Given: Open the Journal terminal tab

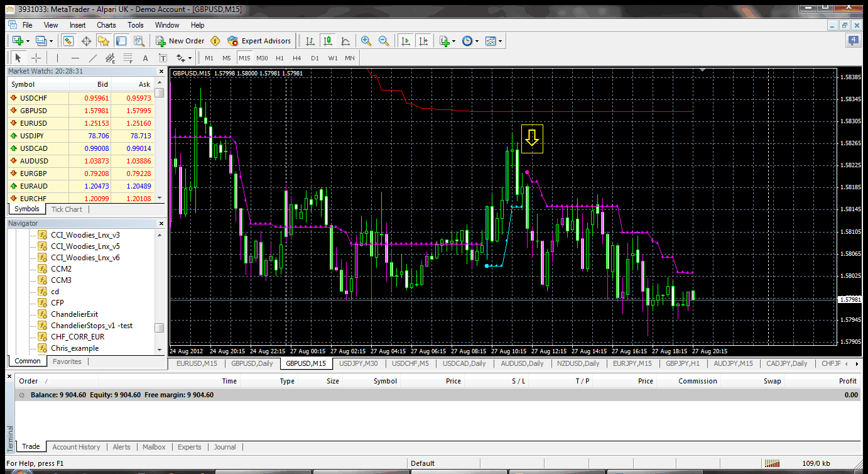Looking at the screenshot, I should pyautogui.click(x=225, y=447).
